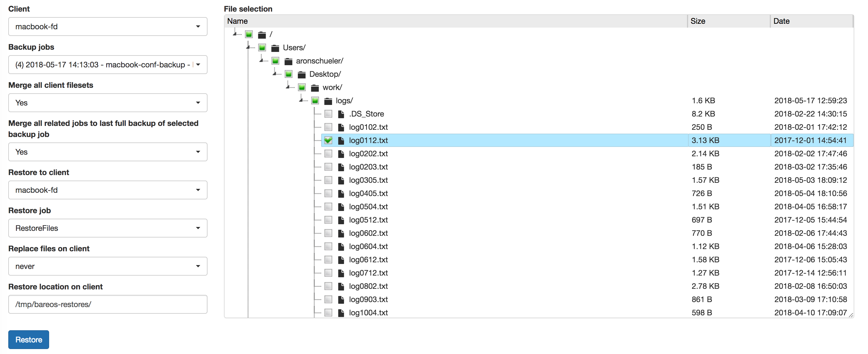
Task: Click the log0202.txt file icon
Action: coord(341,154)
